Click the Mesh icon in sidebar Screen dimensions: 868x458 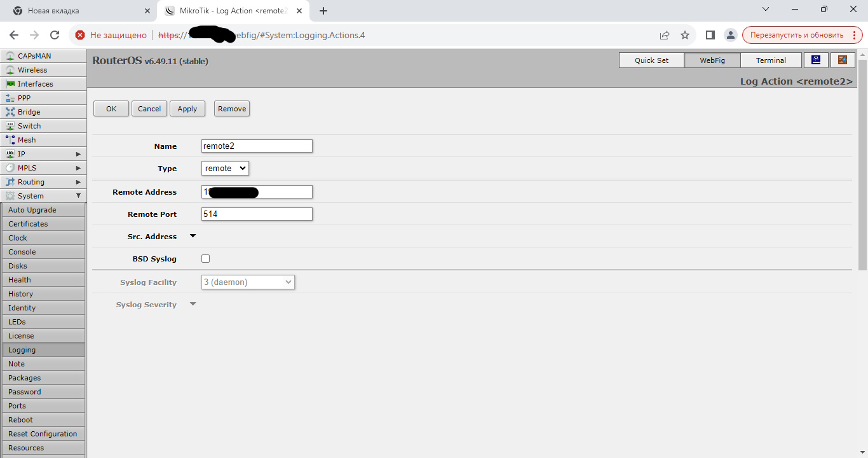coord(10,140)
